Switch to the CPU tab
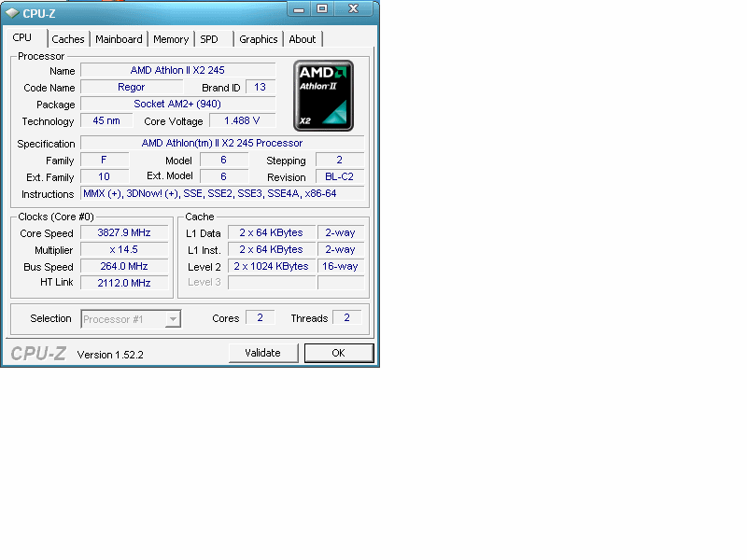This screenshot has width=747, height=560. tap(22, 37)
